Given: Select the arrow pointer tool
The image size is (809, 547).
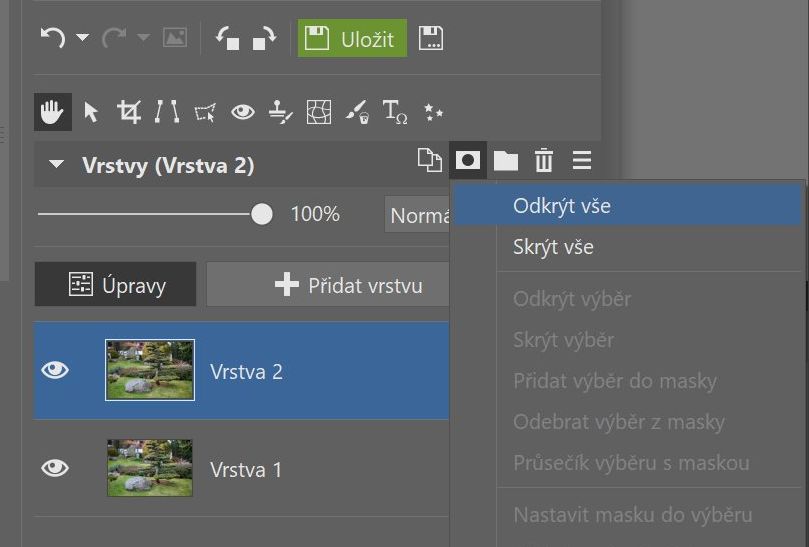Looking at the screenshot, I should 91,112.
